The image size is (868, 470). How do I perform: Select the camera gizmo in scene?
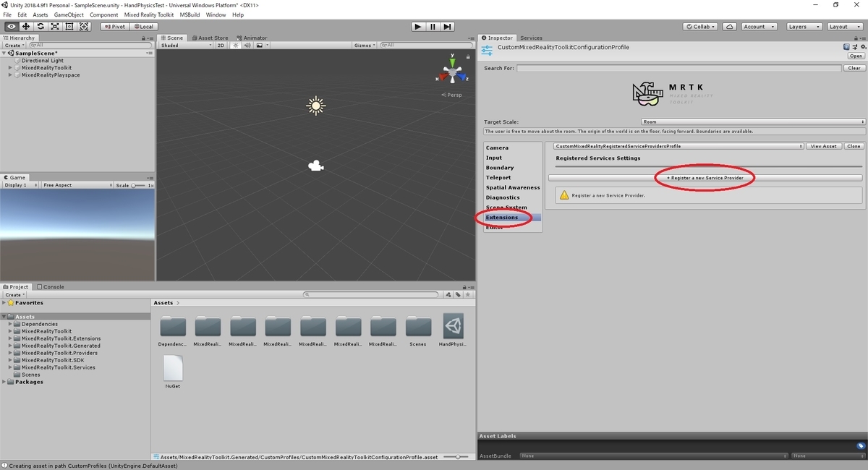pos(315,166)
